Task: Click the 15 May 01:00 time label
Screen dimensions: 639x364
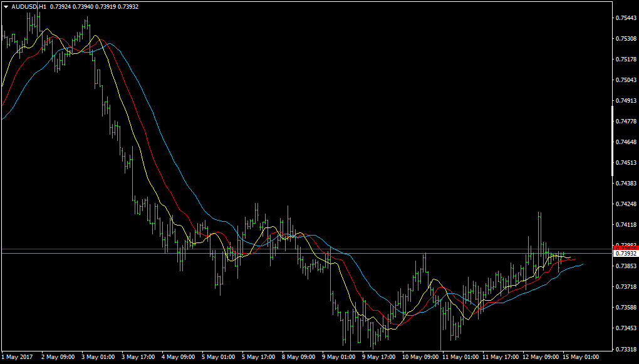Action: [x=580, y=356]
